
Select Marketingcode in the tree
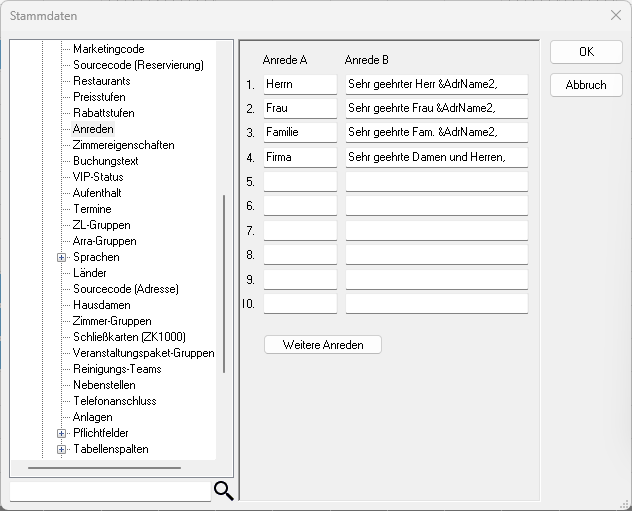click(109, 49)
